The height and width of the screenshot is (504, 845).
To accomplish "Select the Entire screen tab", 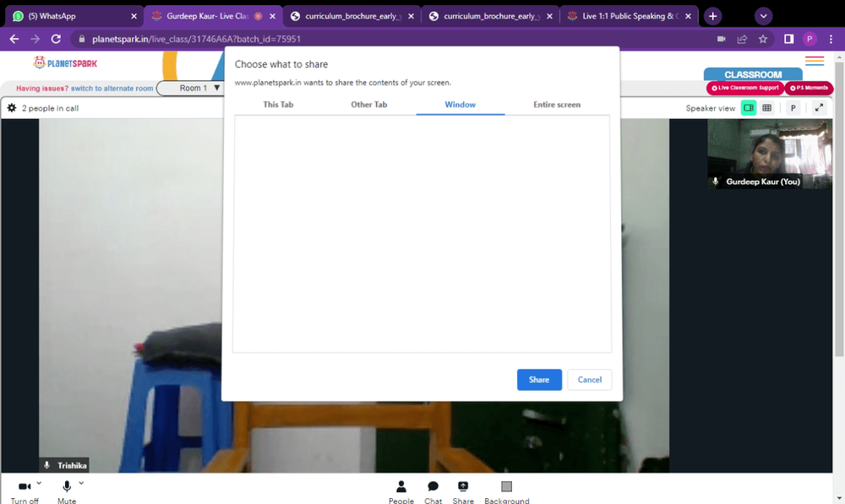I will (557, 105).
